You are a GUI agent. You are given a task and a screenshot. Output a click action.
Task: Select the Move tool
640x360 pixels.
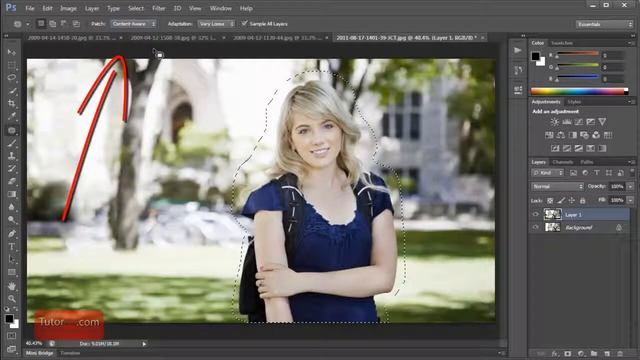click(11, 52)
